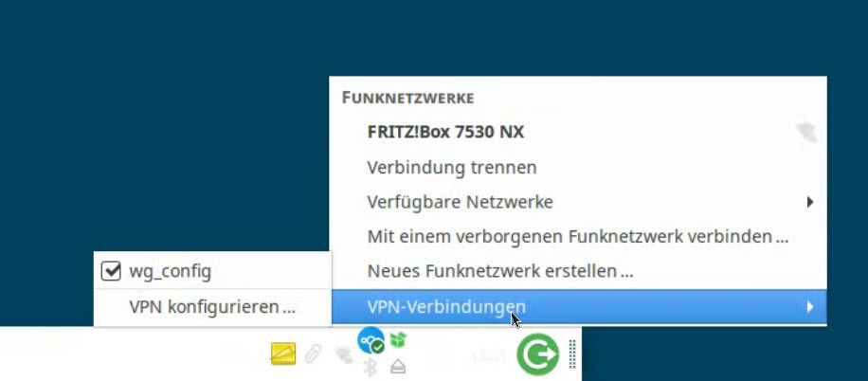The image size is (868, 381).
Task: Toggle the wg_config VPN connection entry
Action: coord(212,271)
